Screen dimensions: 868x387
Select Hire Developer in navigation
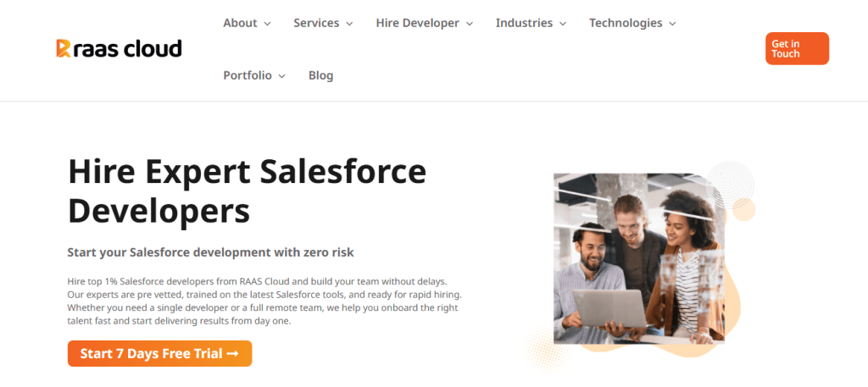417,23
